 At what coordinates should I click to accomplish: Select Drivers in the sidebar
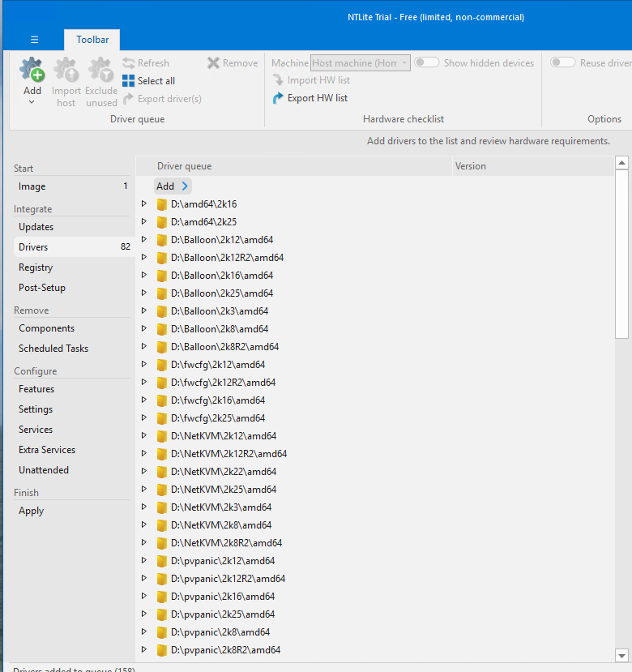point(73,247)
